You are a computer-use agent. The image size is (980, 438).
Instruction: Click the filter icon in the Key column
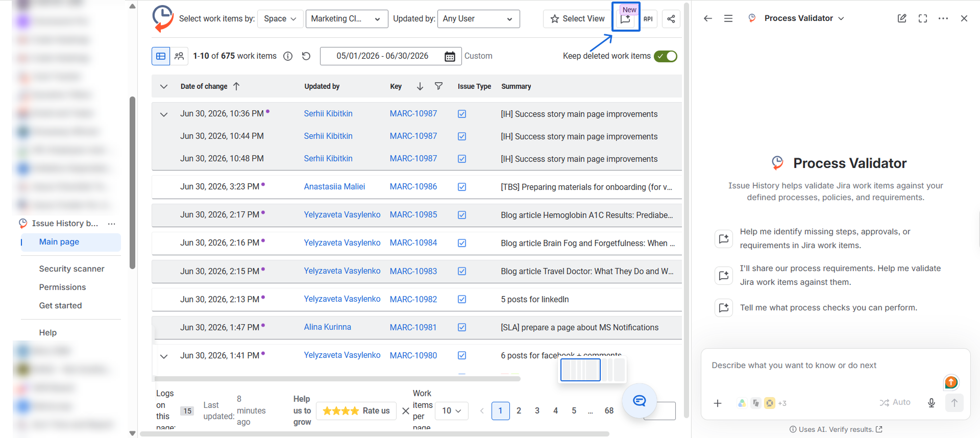[x=438, y=86]
